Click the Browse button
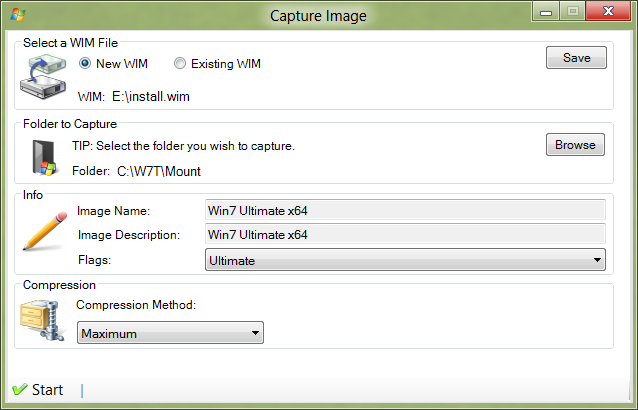The image size is (638, 410). [575, 145]
